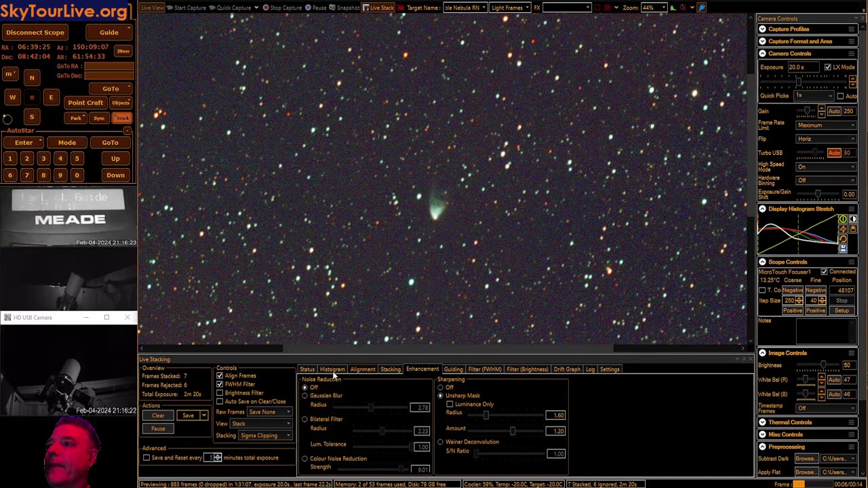Click Point Craft button
The width and height of the screenshot is (868, 488).
85,103
